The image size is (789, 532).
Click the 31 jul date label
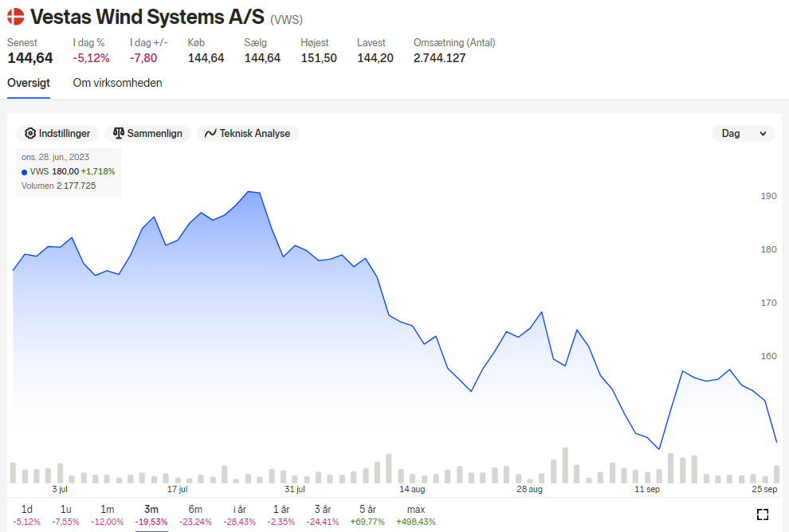coord(295,489)
